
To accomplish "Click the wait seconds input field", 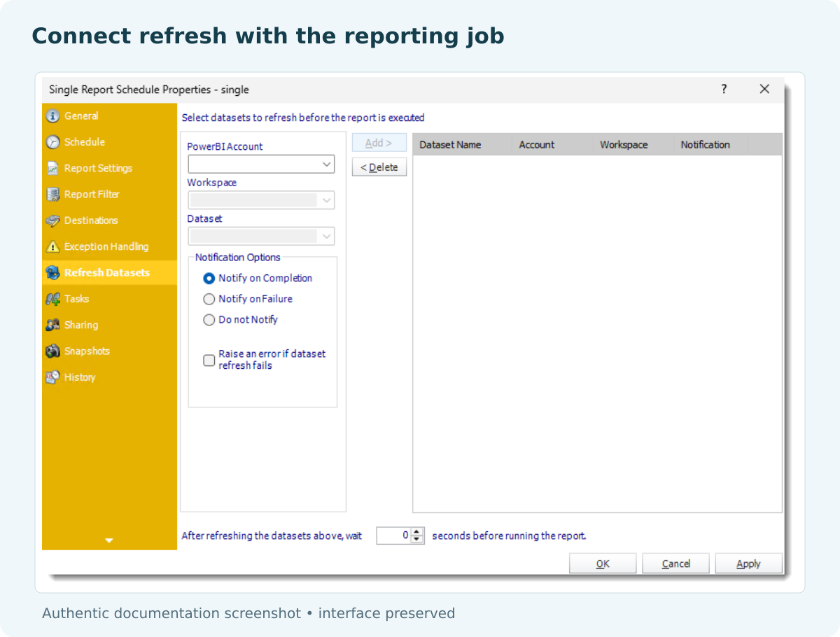I will click(394, 535).
